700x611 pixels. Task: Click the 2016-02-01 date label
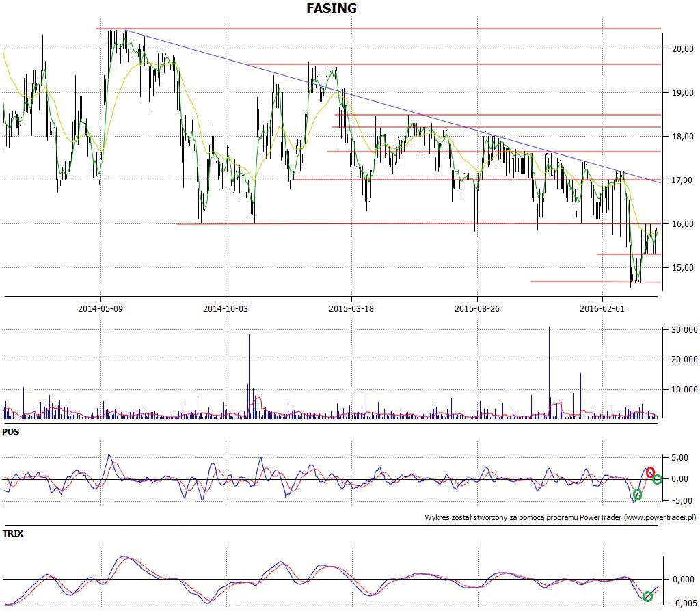coord(602,308)
